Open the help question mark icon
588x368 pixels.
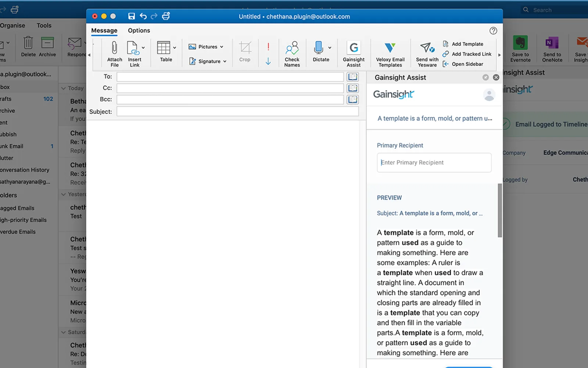click(x=493, y=31)
